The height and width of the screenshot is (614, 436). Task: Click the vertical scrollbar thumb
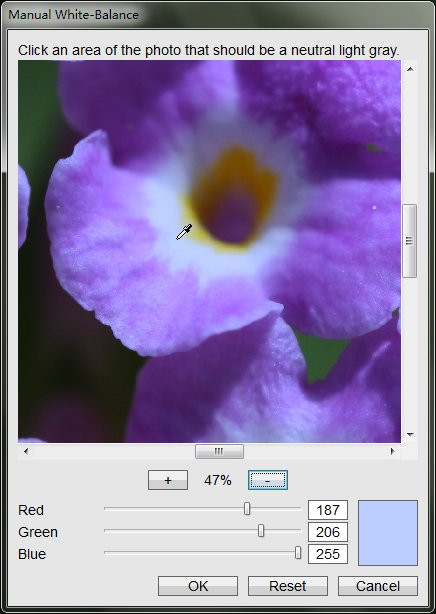[410, 241]
